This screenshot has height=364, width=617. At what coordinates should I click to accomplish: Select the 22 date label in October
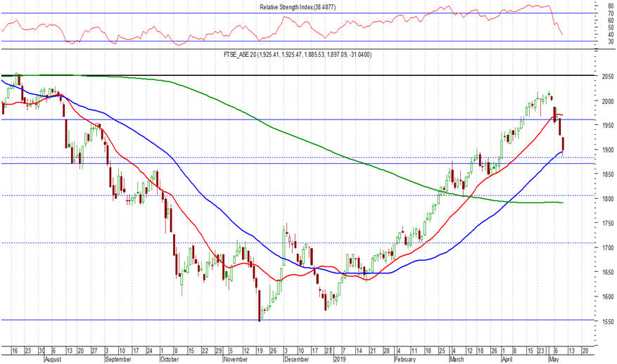(x=205, y=350)
